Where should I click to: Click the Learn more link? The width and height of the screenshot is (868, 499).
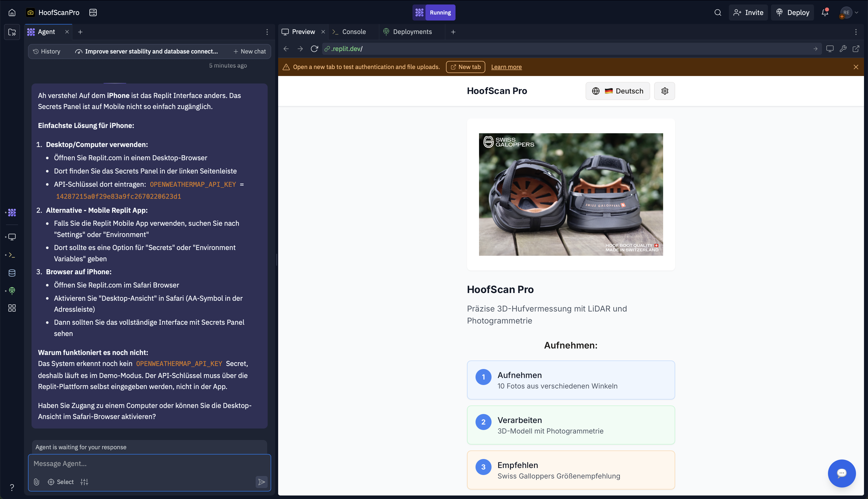coord(506,67)
